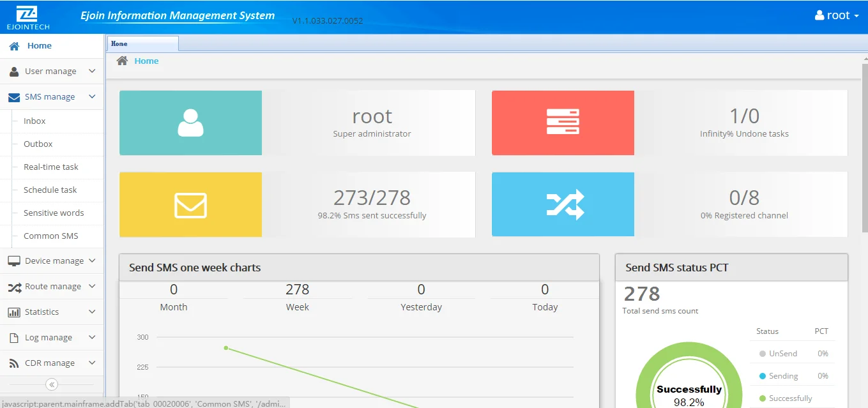Click the Home icon in sidebar
The width and height of the screenshot is (868, 408).
[14, 46]
